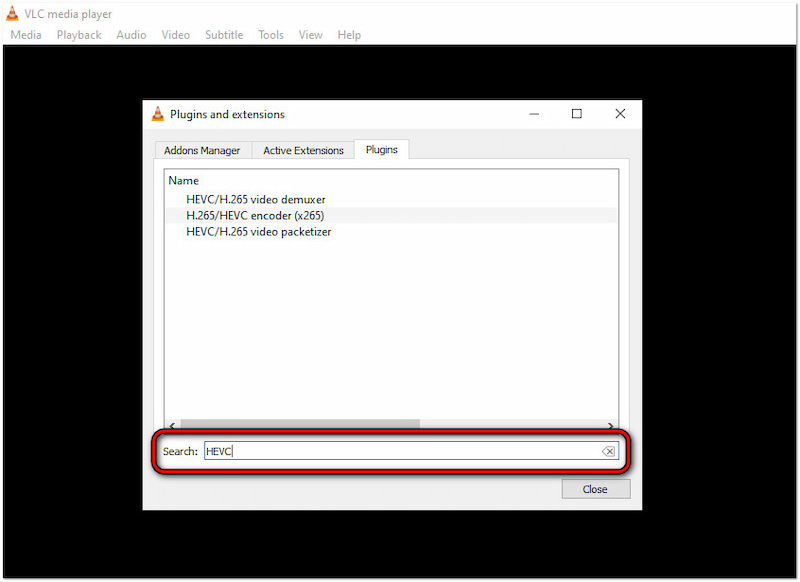This screenshot has height=582, width=800.
Task: Close the dialog using the X icon
Action: click(x=621, y=114)
